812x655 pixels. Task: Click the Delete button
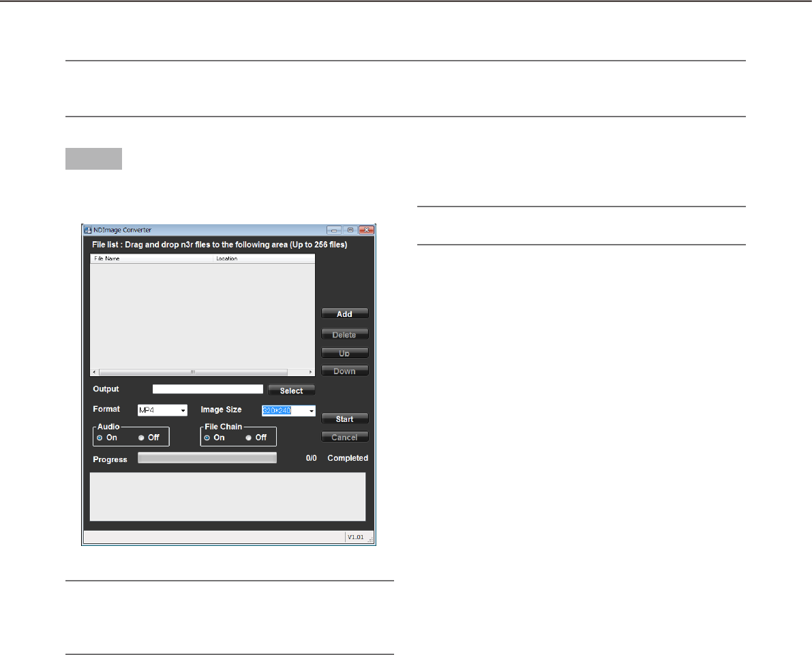click(344, 335)
